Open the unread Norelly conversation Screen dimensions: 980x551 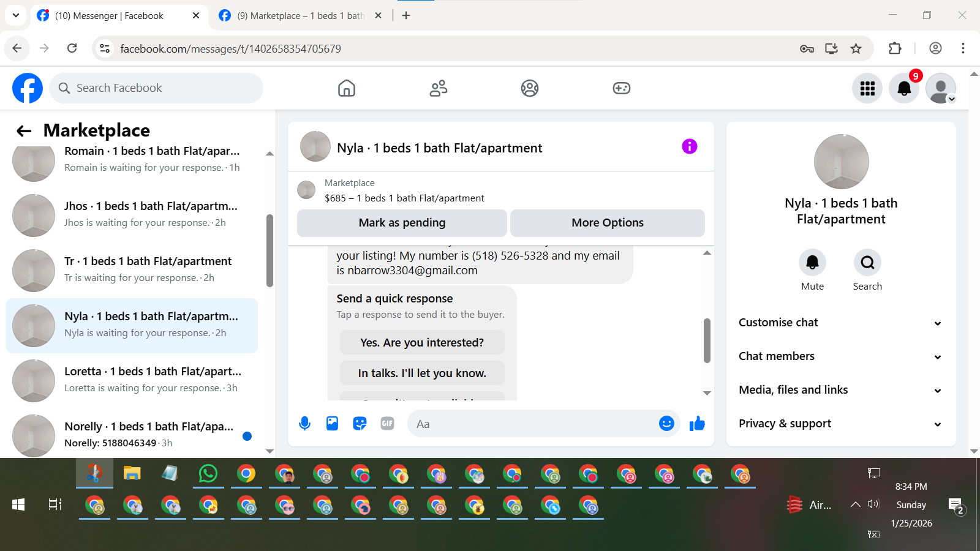coord(132,435)
